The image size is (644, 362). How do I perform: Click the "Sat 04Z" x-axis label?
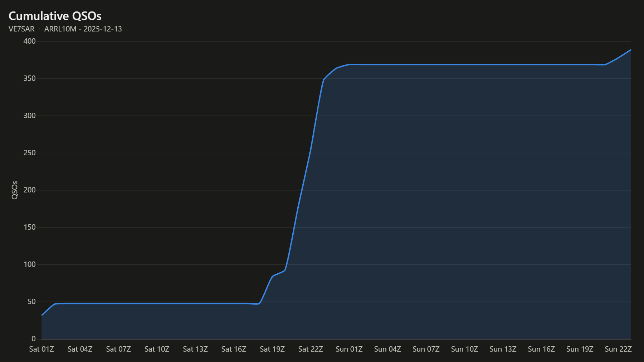(x=80, y=349)
